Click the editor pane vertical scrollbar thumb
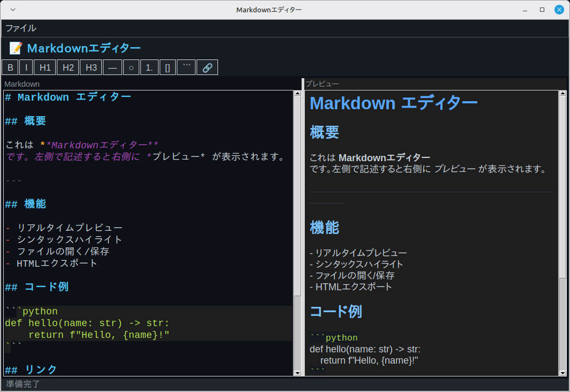 pos(297,196)
